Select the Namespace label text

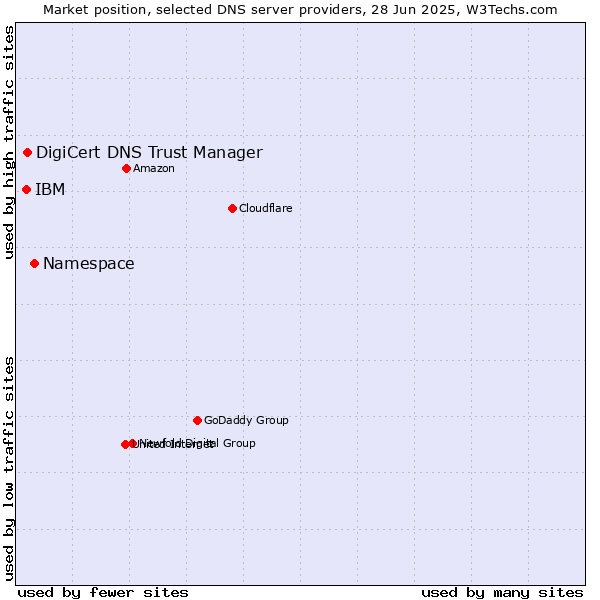pos(89,264)
